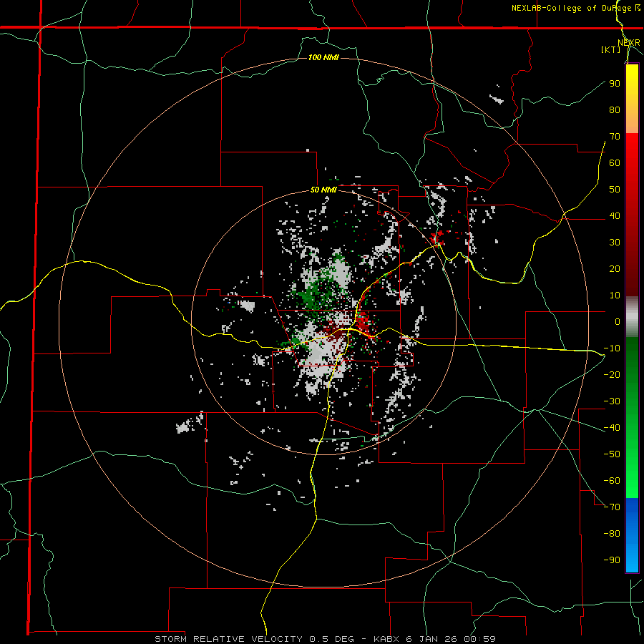Image resolution: width=644 pixels, height=644 pixels.
Task: Click the 40 value on velocity scale
Action: (615, 215)
